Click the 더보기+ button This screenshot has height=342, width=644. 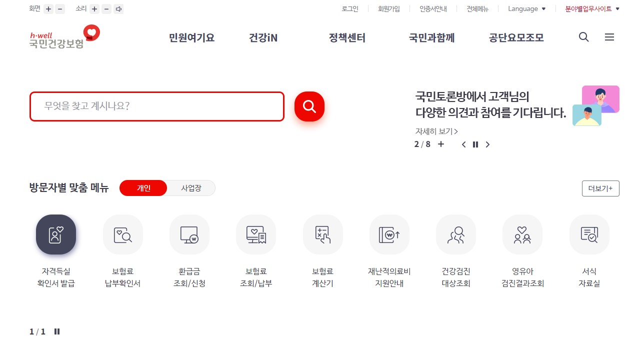600,188
